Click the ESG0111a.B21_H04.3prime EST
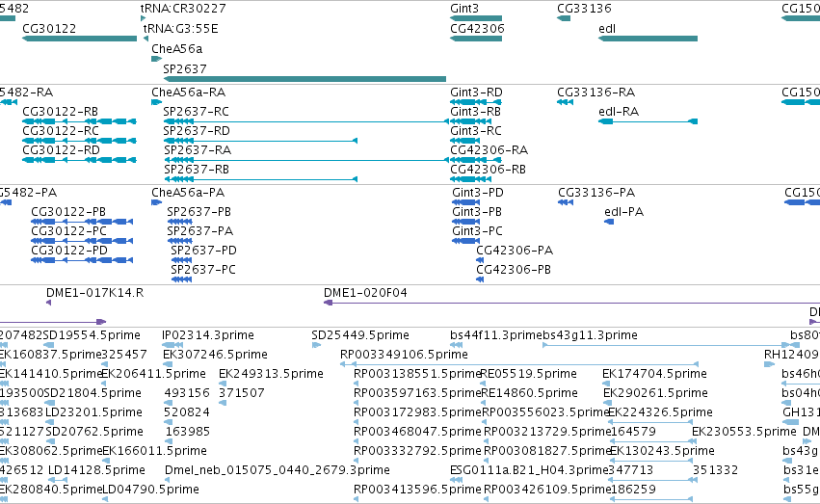Screen dimensions: 820x504 (457, 481)
